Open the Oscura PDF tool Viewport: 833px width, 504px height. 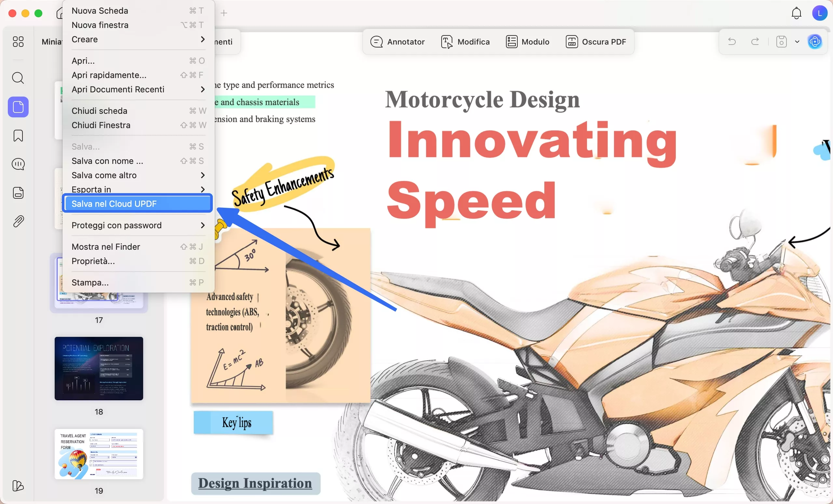coord(596,42)
